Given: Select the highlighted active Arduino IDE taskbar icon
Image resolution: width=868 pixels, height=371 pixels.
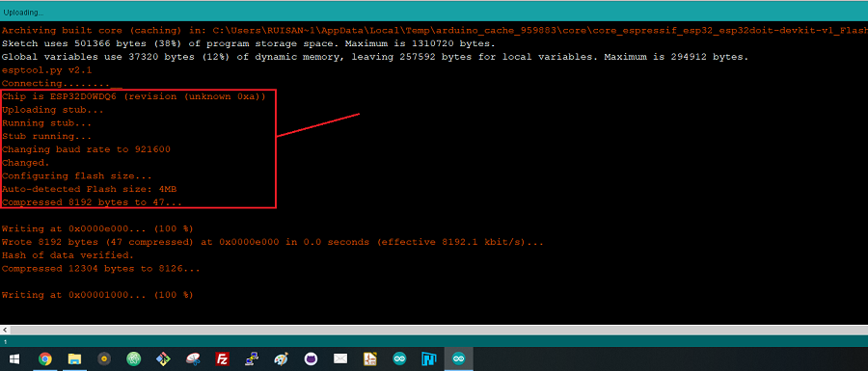Looking at the screenshot, I should coord(459,359).
